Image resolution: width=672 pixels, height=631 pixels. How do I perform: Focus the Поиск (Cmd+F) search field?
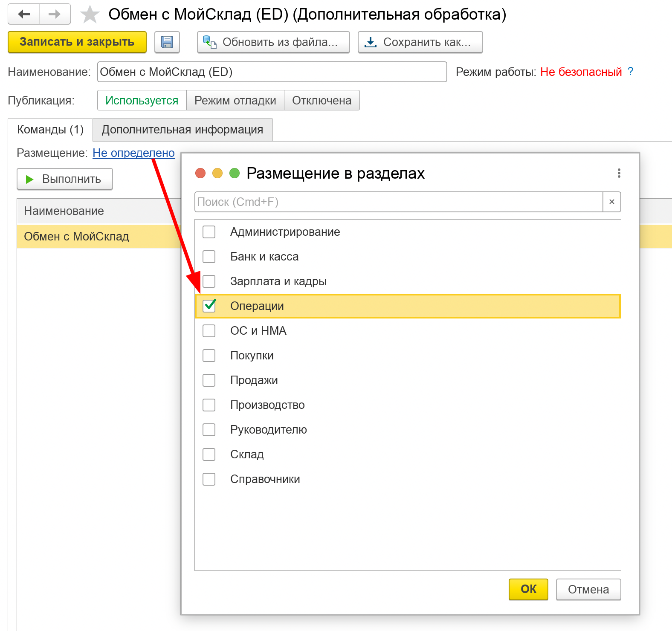(399, 202)
